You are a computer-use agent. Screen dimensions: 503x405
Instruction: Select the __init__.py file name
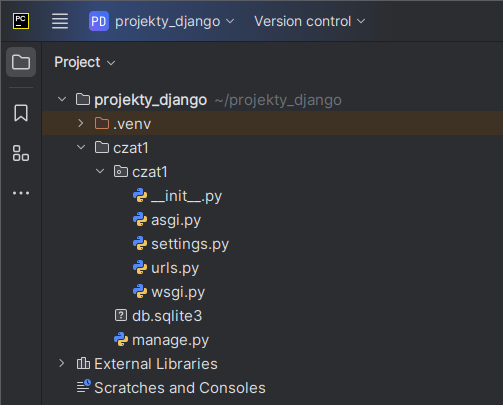186,196
